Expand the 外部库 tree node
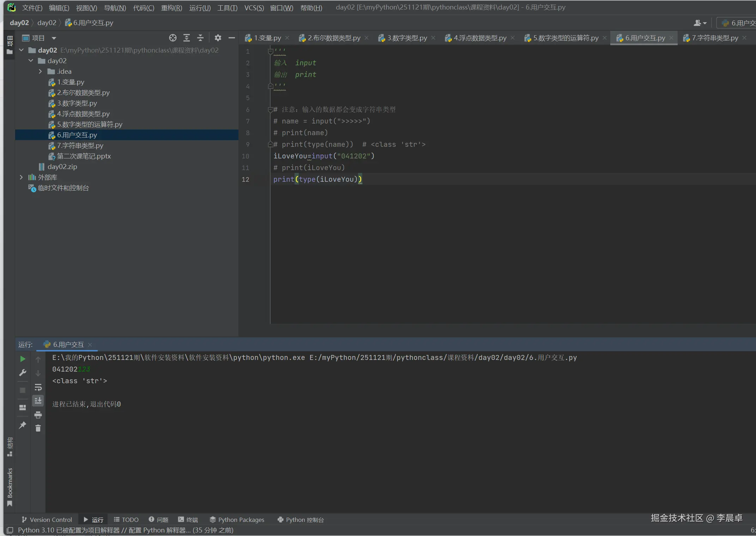This screenshot has height=536, width=756. [x=21, y=177]
